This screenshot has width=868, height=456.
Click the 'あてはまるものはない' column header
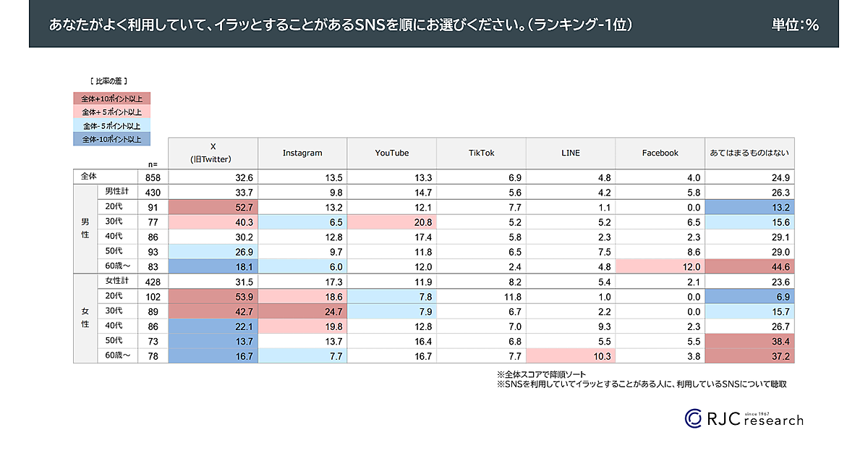point(749,153)
